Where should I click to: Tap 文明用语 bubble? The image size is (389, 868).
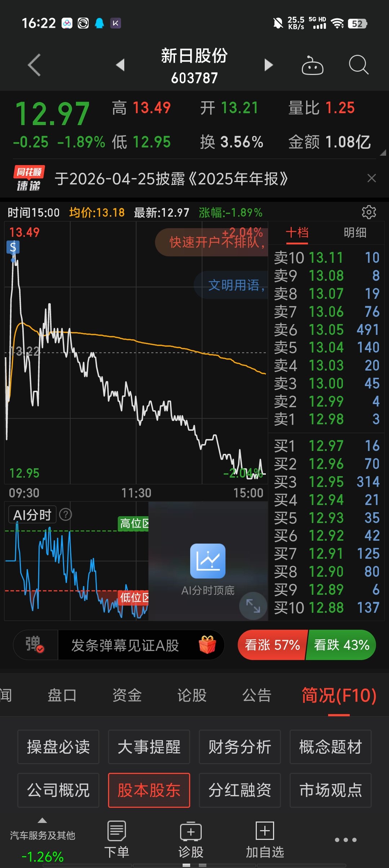pyautogui.click(x=231, y=285)
